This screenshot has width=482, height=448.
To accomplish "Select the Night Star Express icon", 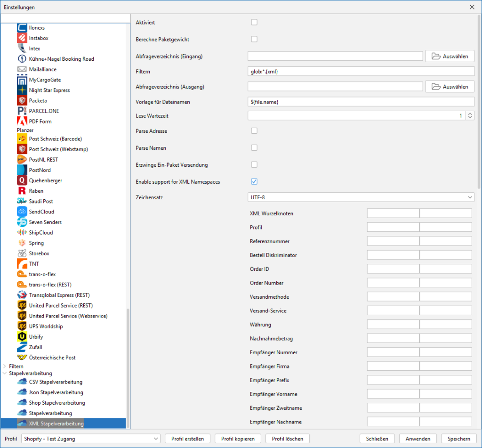I will click(x=22, y=90).
